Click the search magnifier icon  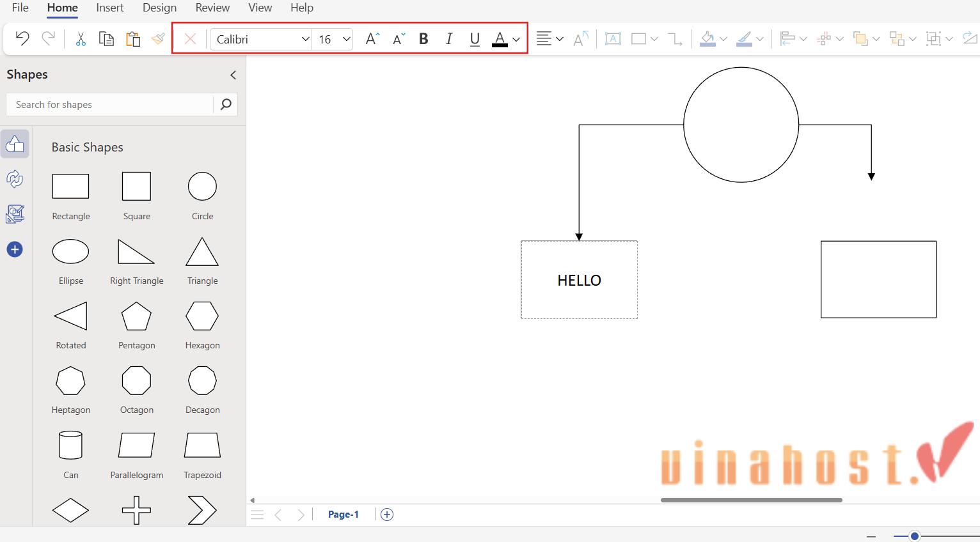(x=225, y=104)
